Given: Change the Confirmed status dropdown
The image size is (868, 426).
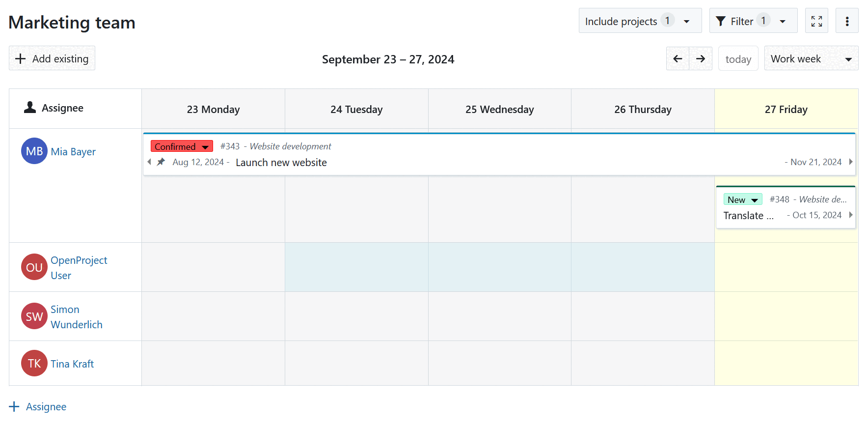Looking at the screenshot, I should coord(181,146).
